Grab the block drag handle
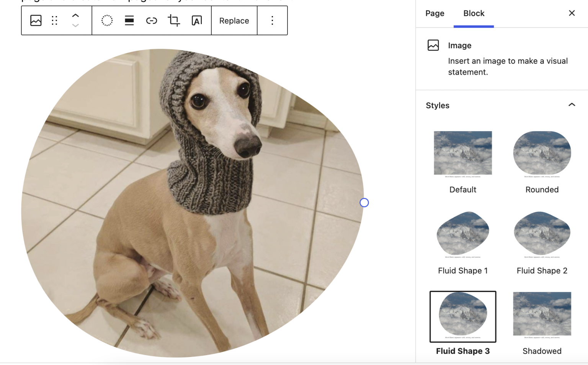Image resolution: width=588 pixels, height=365 pixels. point(54,21)
